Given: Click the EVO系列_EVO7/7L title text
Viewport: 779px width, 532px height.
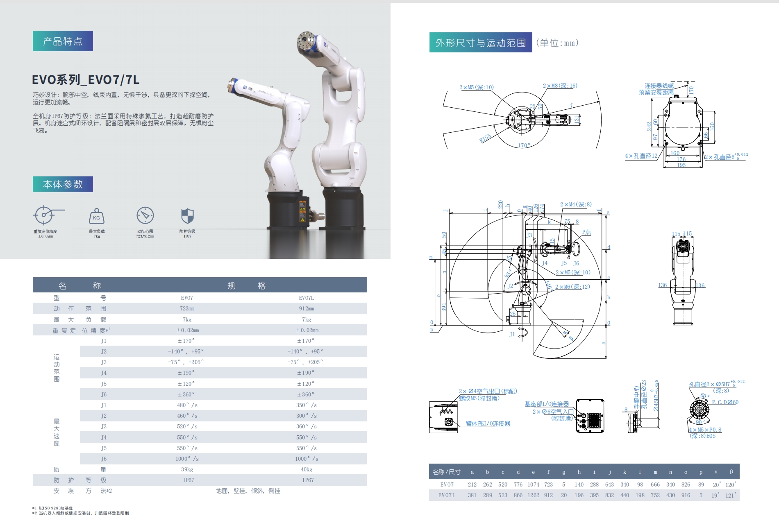Looking at the screenshot, I should point(86,79).
